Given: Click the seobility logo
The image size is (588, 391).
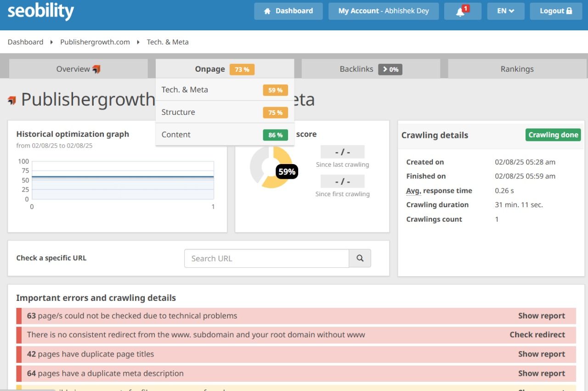Looking at the screenshot, I should (40, 11).
